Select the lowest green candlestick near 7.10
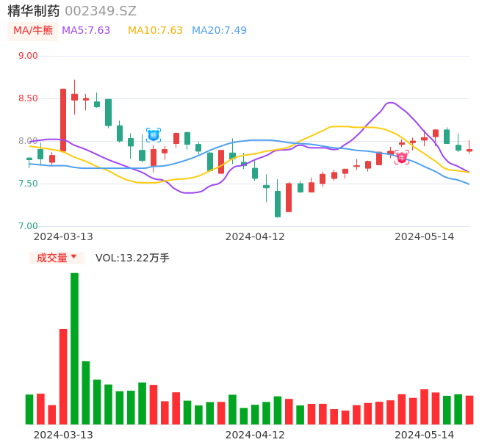The height and width of the screenshot is (445, 504). [278, 203]
